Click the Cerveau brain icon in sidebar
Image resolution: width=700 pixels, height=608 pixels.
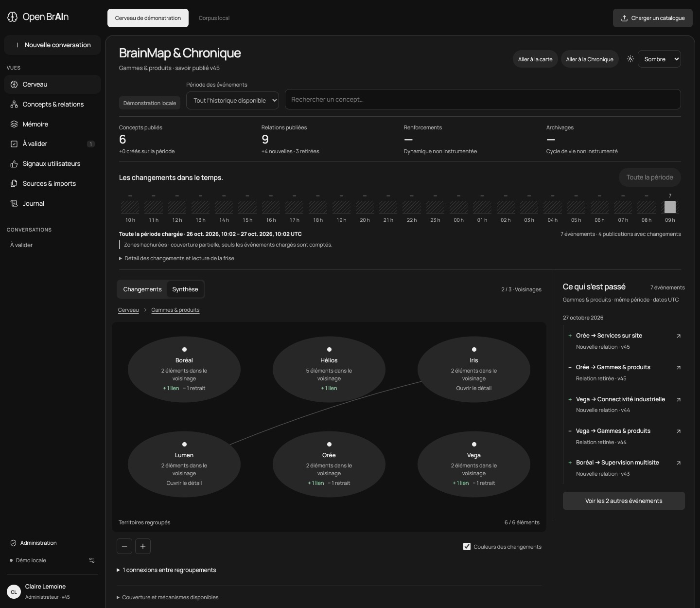pyautogui.click(x=14, y=84)
